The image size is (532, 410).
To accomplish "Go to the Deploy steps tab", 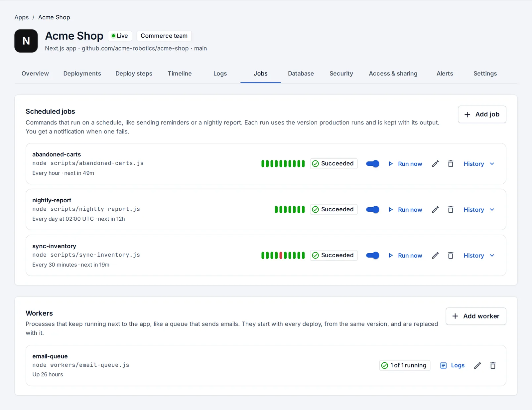I will (x=134, y=74).
